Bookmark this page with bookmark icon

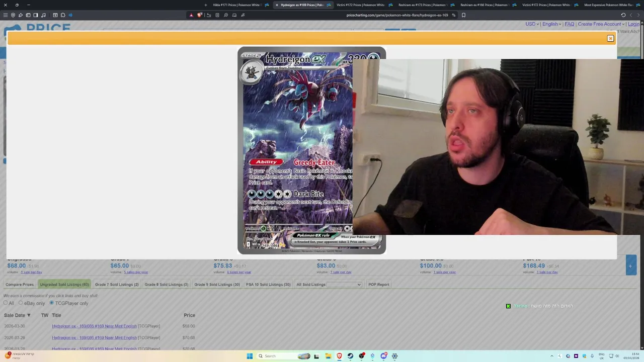tap(463, 15)
